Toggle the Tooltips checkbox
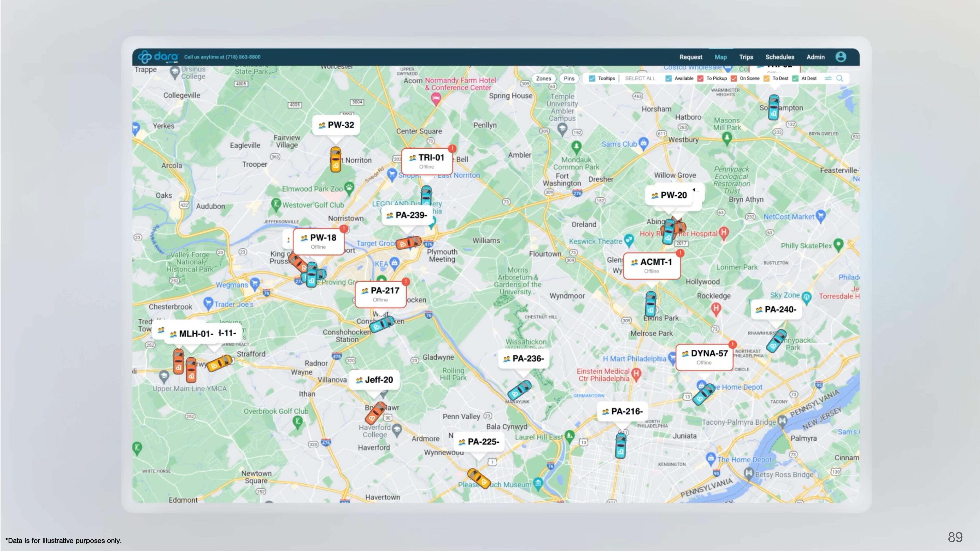This screenshot has height=551, width=980. click(x=592, y=78)
